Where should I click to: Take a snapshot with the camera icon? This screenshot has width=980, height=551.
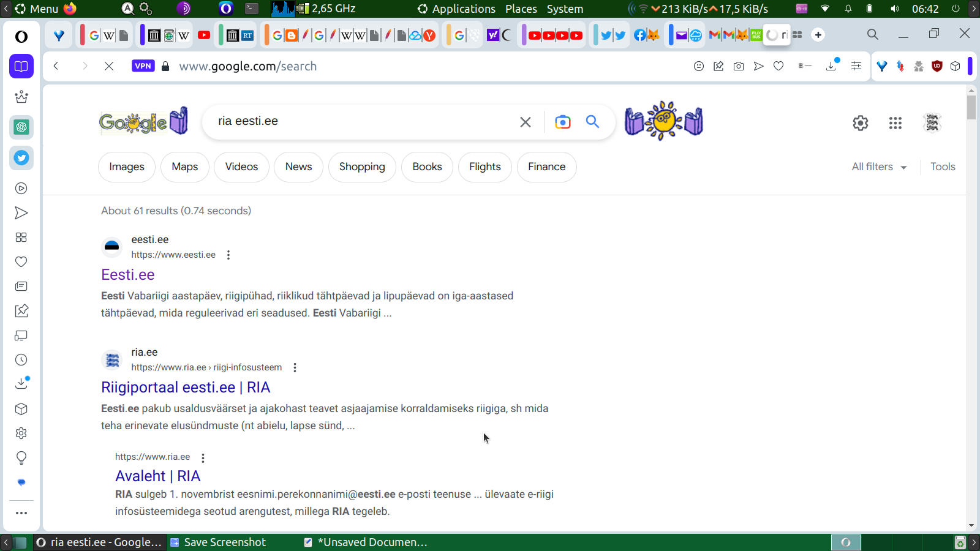[x=739, y=66]
